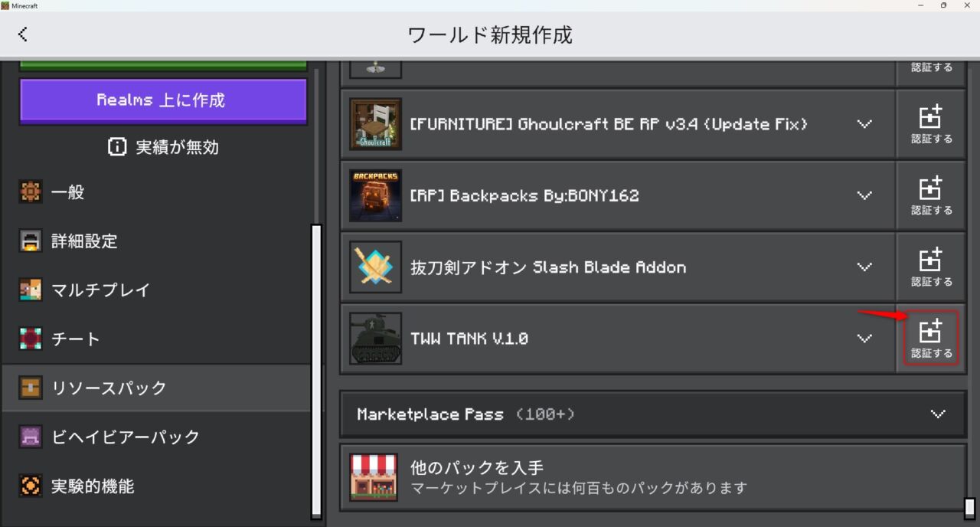980x527 pixels.
Task: Click the achievements disabled info icon
Action: (117, 147)
